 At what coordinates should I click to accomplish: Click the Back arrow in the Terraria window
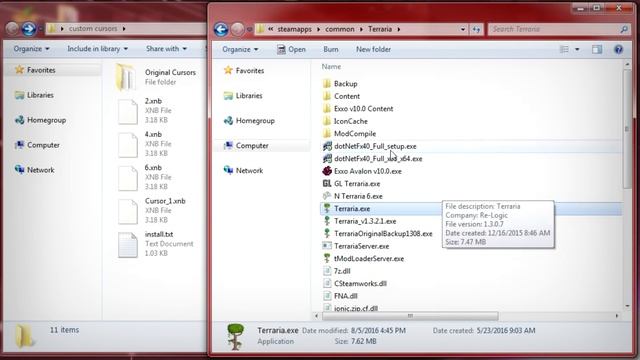(x=221, y=29)
